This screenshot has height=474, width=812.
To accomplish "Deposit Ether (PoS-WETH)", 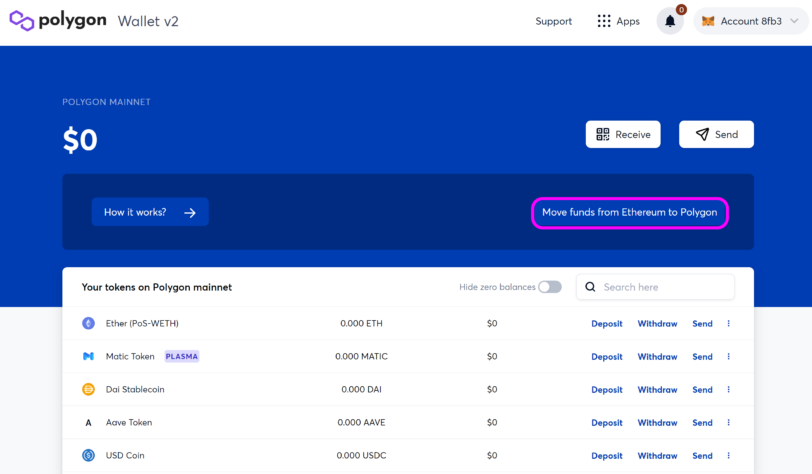I will click(606, 324).
